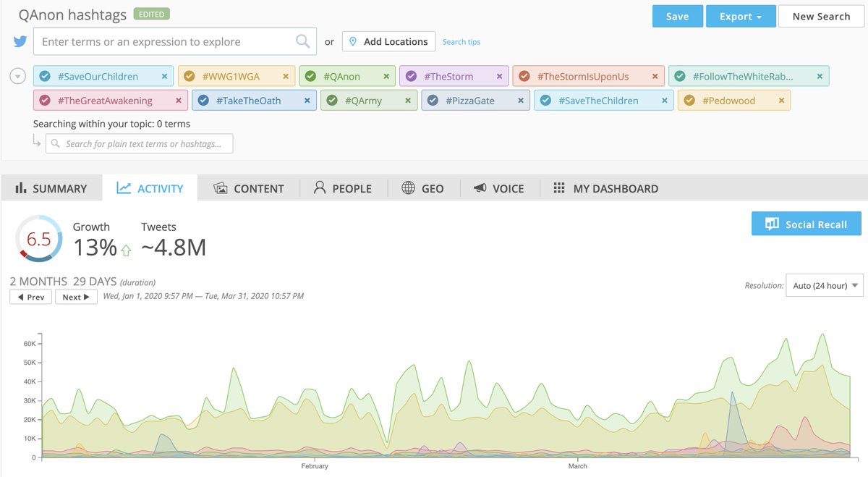The height and width of the screenshot is (477, 868).
Task: Go to previous period with Prev
Action: tap(30, 297)
